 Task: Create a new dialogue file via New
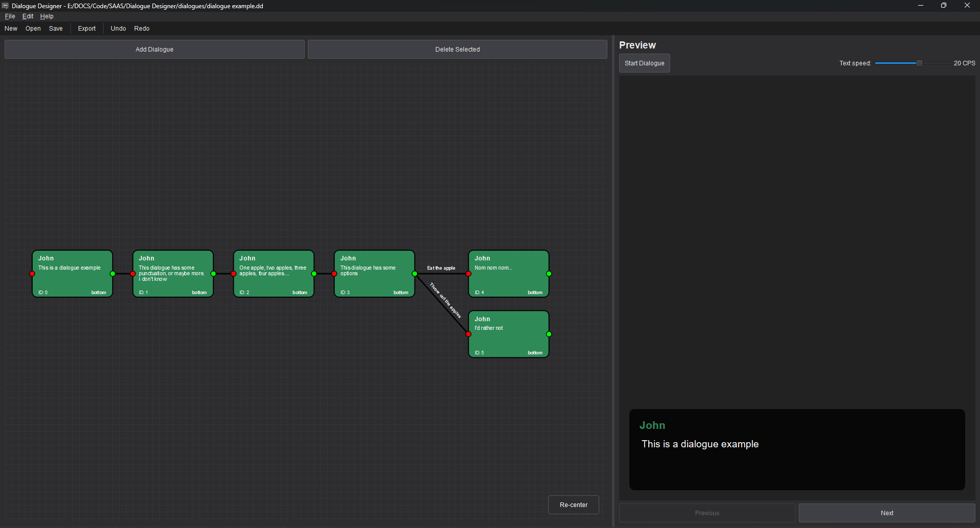coord(11,28)
